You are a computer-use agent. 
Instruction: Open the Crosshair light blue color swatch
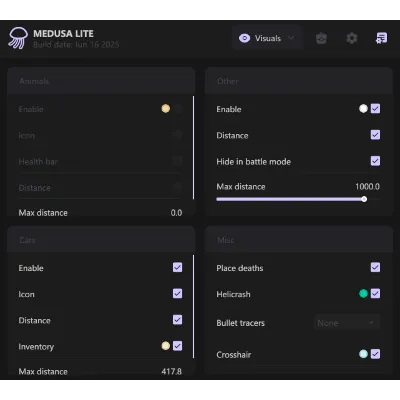[363, 354]
